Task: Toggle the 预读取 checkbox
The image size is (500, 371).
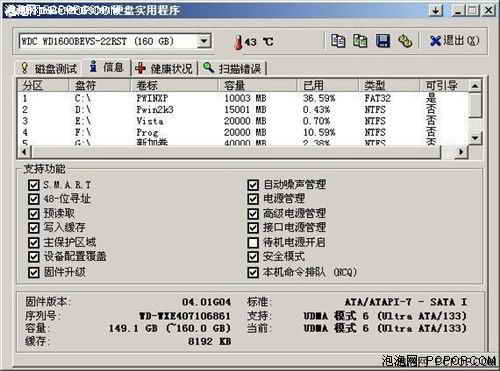Action: click(x=34, y=213)
